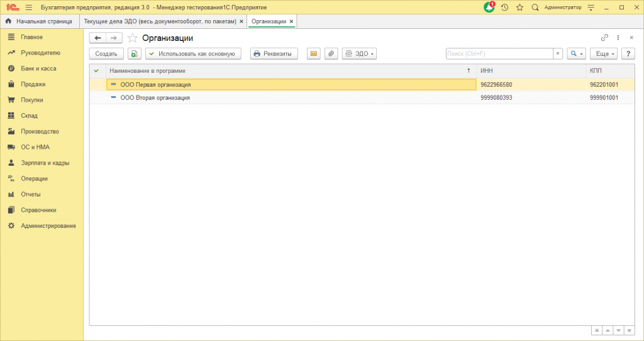This screenshot has height=341, width=644.
Task: Open help question mark button
Action: click(628, 54)
